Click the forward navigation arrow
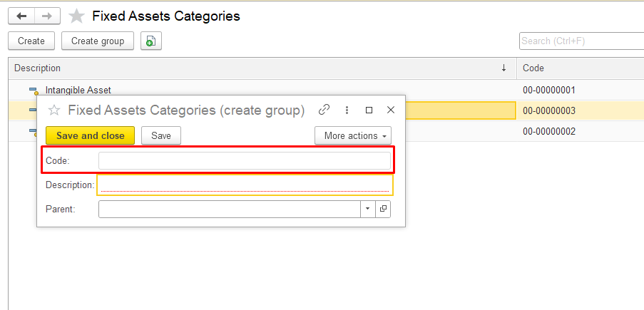 click(x=47, y=16)
